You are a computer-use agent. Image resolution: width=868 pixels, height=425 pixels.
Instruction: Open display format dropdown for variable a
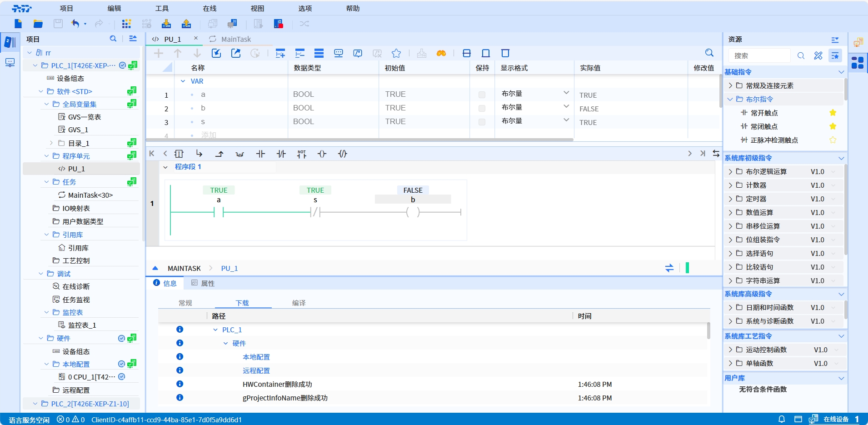pos(566,93)
